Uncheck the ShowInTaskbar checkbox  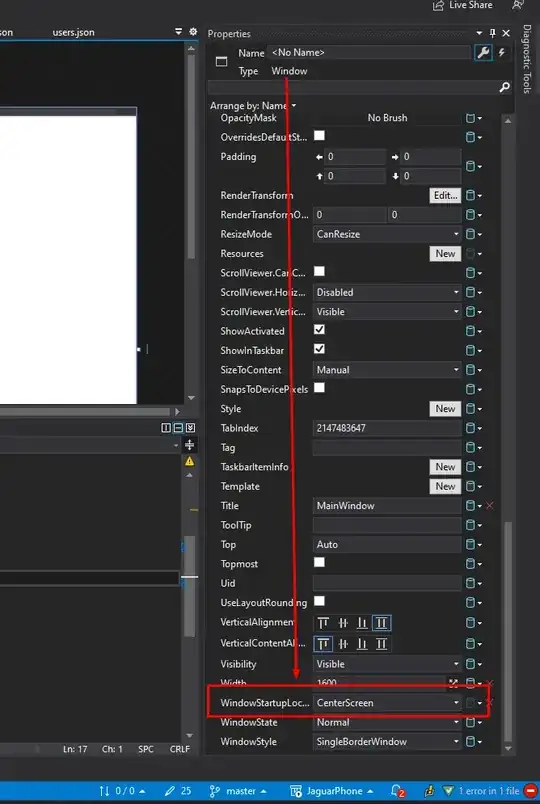(x=319, y=349)
